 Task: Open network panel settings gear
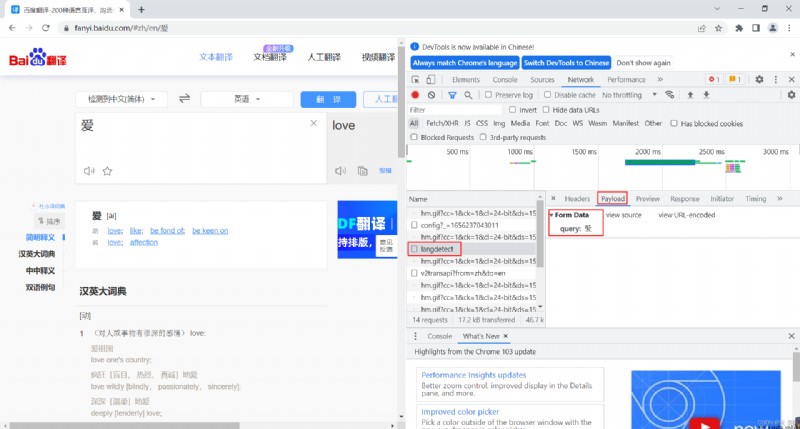pyautogui.click(x=791, y=95)
